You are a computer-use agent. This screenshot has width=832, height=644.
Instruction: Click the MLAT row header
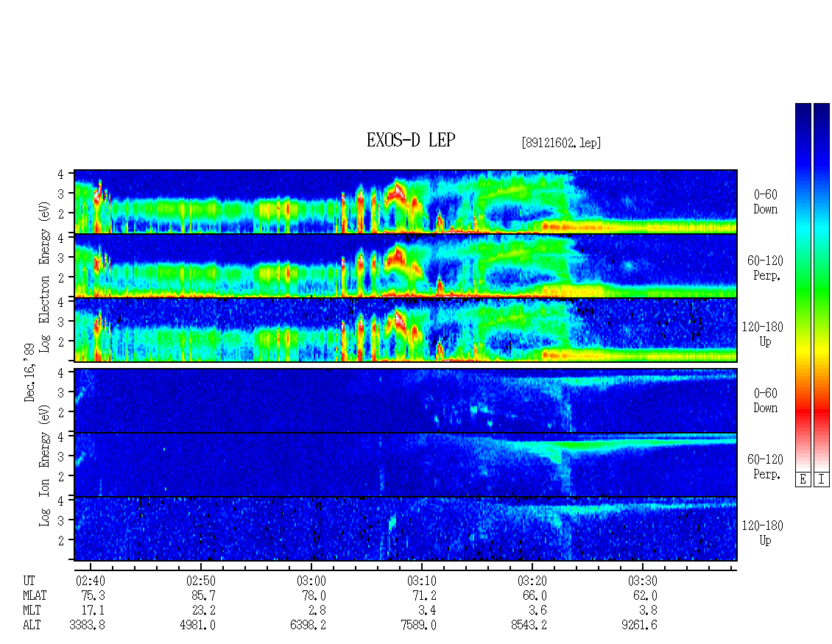tap(35, 595)
